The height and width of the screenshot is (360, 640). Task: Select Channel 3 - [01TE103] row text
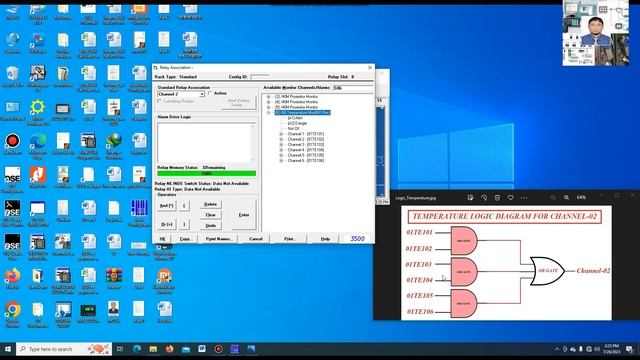[x=306, y=144]
